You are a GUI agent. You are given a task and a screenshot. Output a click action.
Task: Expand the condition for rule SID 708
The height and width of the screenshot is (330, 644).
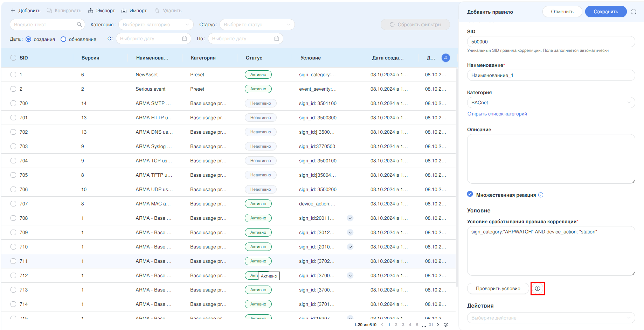pos(350,218)
